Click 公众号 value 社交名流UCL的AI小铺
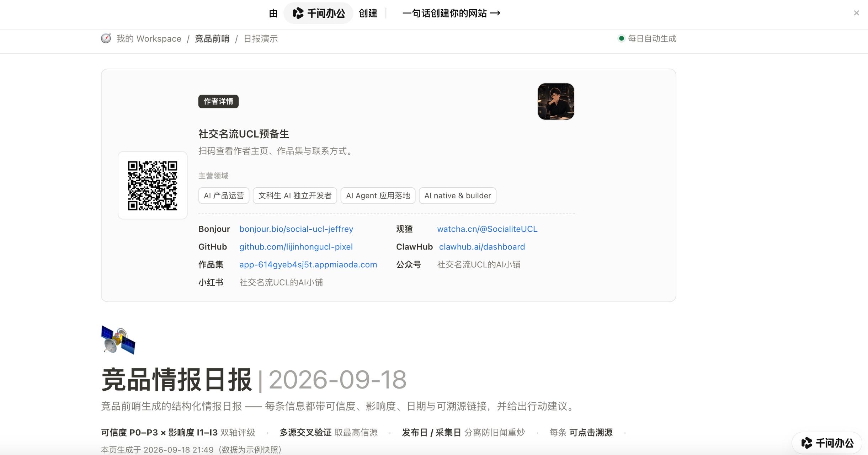 479,264
